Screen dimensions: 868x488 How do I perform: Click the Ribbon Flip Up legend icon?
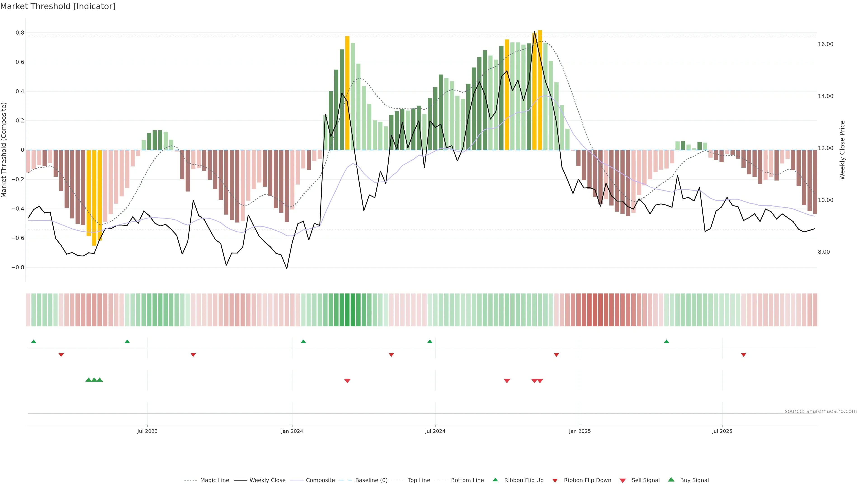pyautogui.click(x=495, y=480)
